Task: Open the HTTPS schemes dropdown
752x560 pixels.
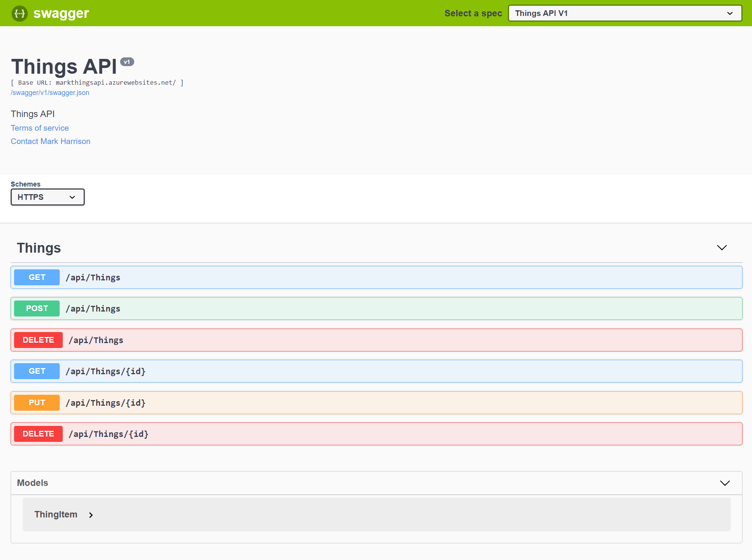Action: pos(48,197)
